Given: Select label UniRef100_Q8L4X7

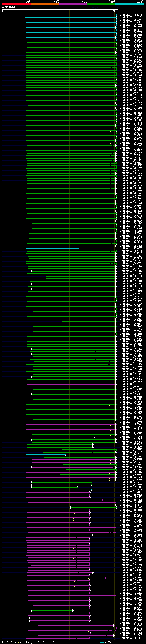Looking at the screenshot, I should [131, 304].
